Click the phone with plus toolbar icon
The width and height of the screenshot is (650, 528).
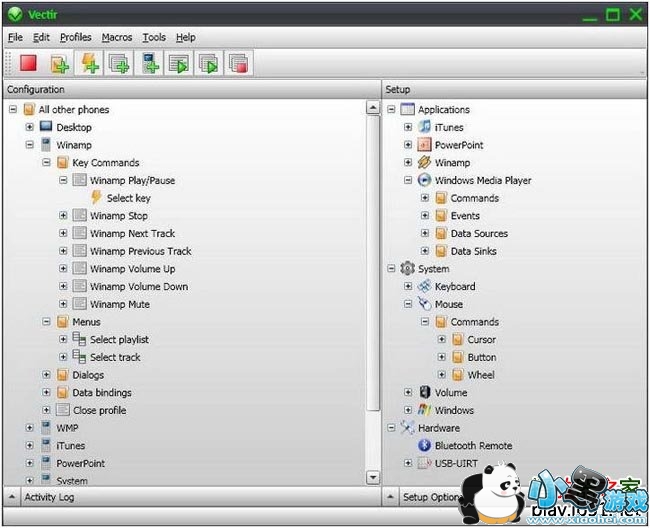(149, 64)
